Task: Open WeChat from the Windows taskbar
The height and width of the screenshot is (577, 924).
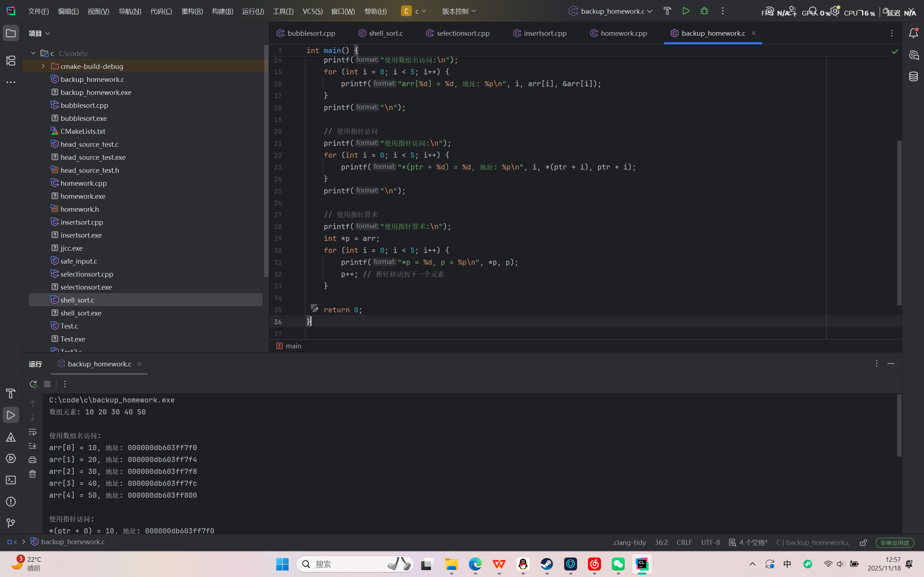Action: [618, 564]
